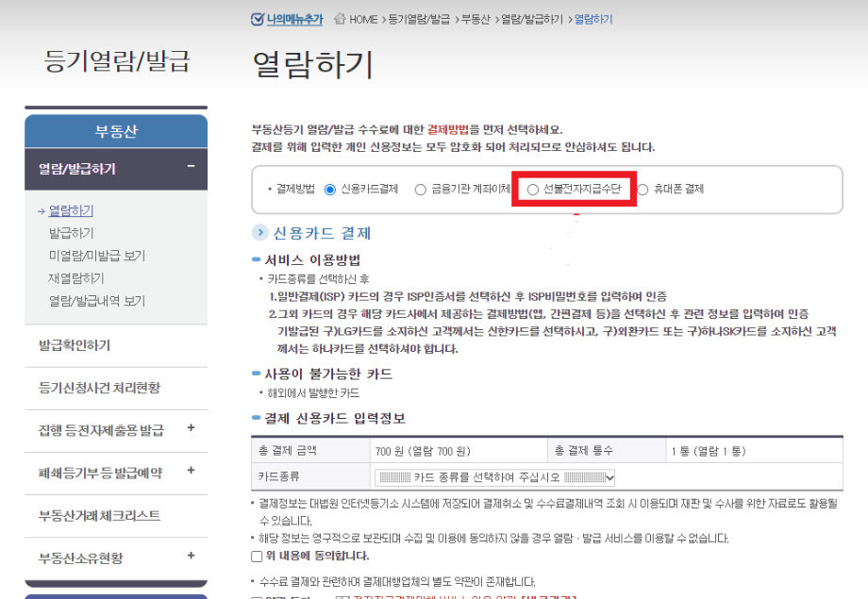Open 부동산거래 체크리스트 menu item
This screenshot has width=868, height=599.
pyautogui.click(x=116, y=516)
